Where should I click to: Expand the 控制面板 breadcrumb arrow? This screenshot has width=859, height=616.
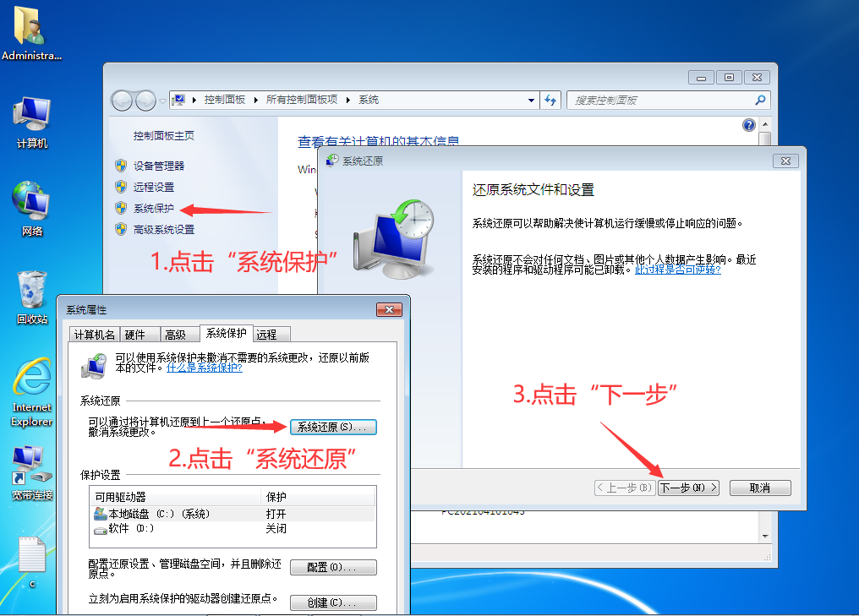256,100
